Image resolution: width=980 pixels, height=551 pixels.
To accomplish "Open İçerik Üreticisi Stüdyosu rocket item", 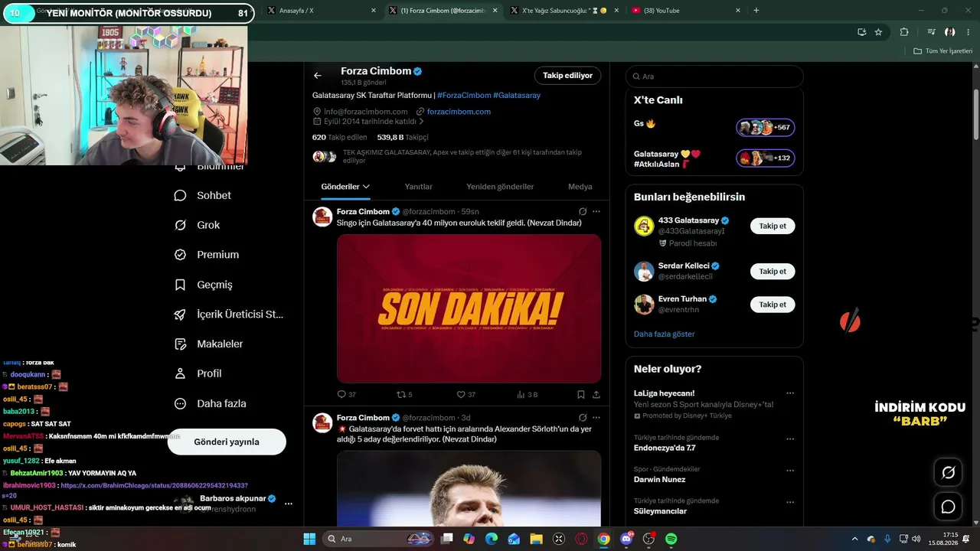I will pyautogui.click(x=229, y=315).
